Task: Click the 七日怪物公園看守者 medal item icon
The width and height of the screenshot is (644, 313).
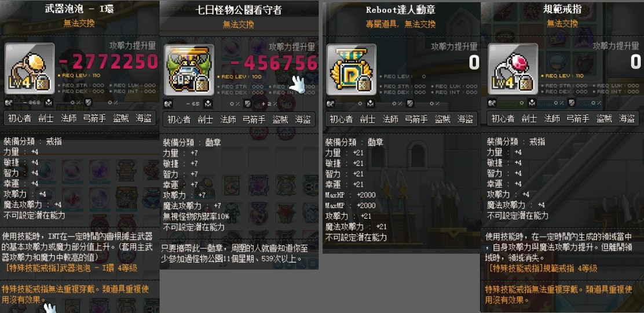Action: 189,70
